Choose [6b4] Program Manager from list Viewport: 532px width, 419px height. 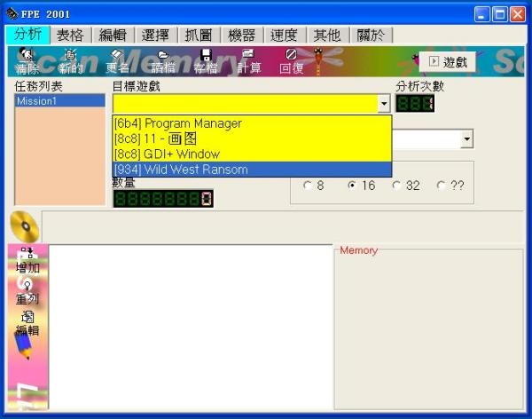(252, 123)
